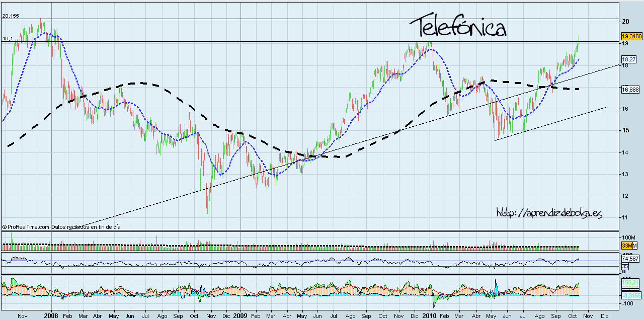The height and width of the screenshot is (320, 644).
Task: Click 'Datos recibidos en fin de día' notice
Action: (86, 227)
